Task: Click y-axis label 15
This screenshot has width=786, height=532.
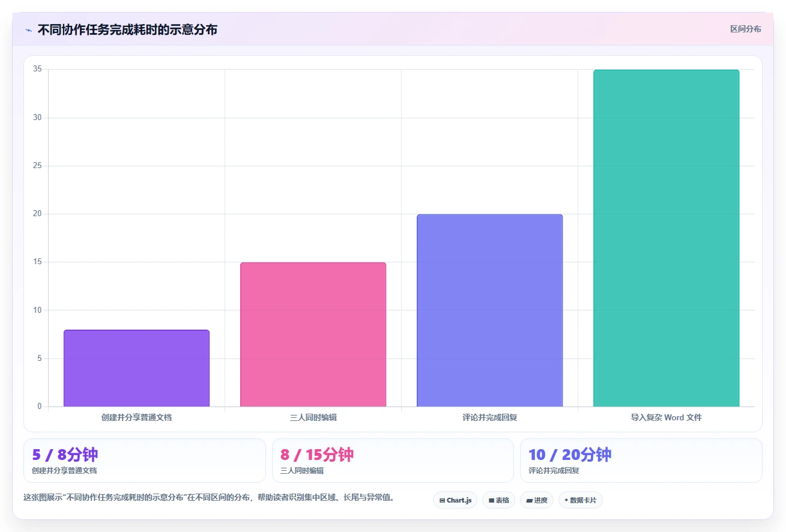Action: (38, 262)
